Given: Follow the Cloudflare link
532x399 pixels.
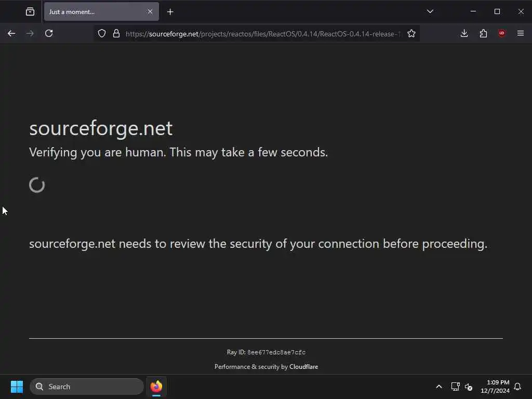Looking at the screenshot, I should (303, 367).
